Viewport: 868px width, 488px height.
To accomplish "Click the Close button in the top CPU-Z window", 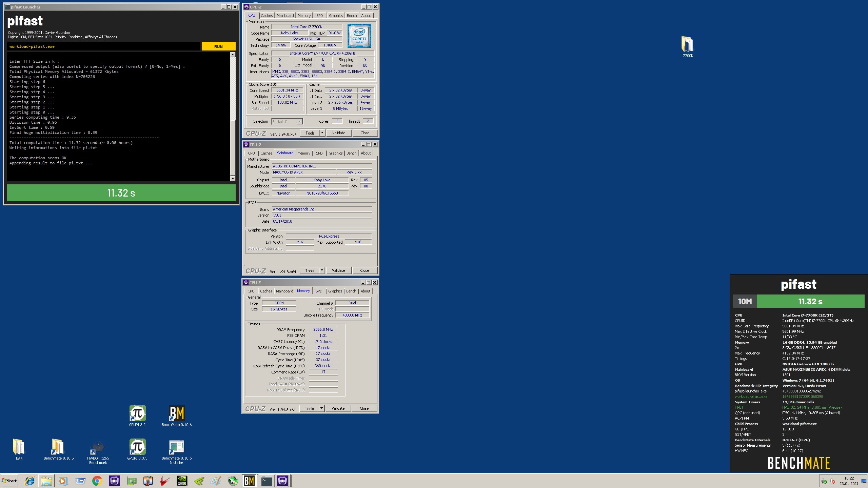I will tap(365, 133).
